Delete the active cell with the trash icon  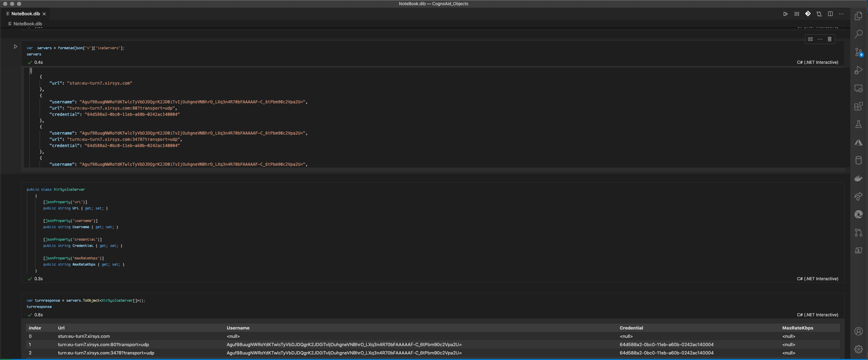pyautogui.click(x=829, y=39)
